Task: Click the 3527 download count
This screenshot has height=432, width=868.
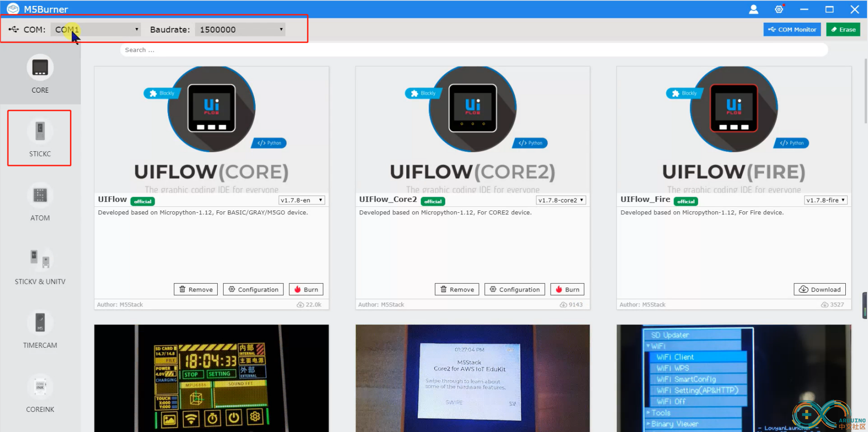Action: pyautogui.click(x=833, y=305)
